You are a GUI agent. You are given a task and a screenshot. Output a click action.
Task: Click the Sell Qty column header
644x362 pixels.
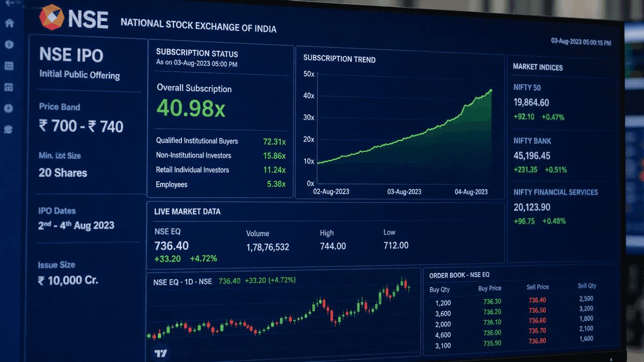click(587, 286)
